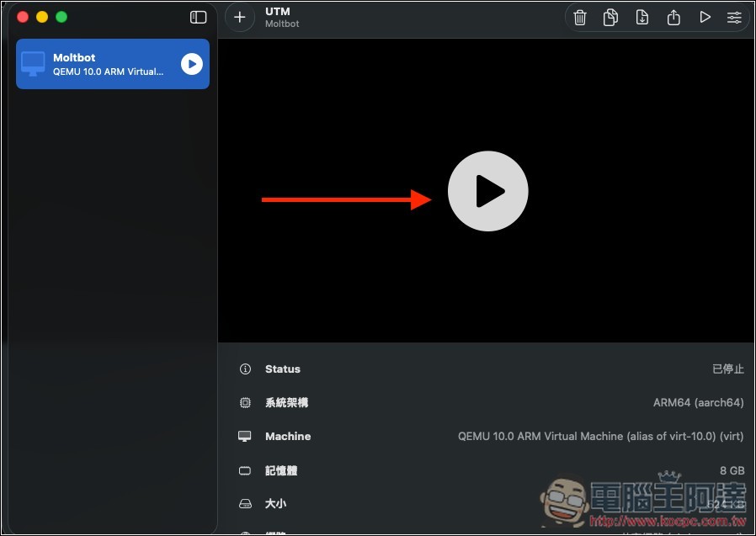Delete the Moltbot VM using the trash icon
This screenshot has width=756, height=536.
579,17
